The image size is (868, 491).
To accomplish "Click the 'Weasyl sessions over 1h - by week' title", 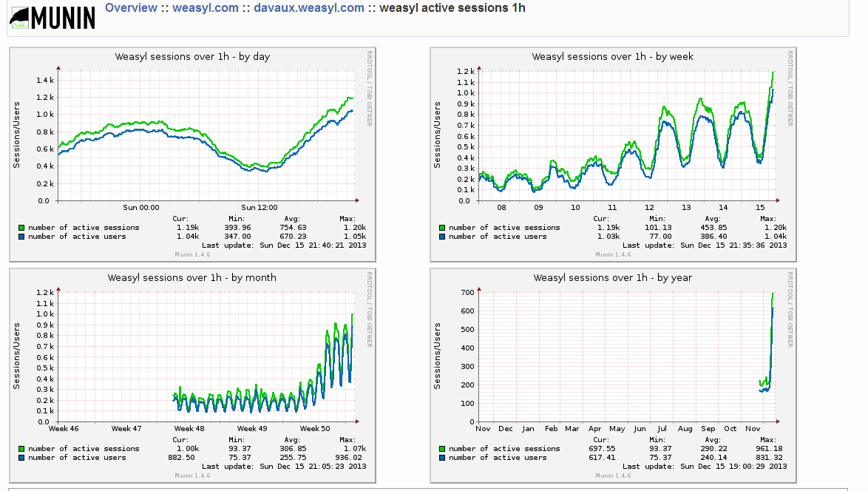I will (613, 56).
